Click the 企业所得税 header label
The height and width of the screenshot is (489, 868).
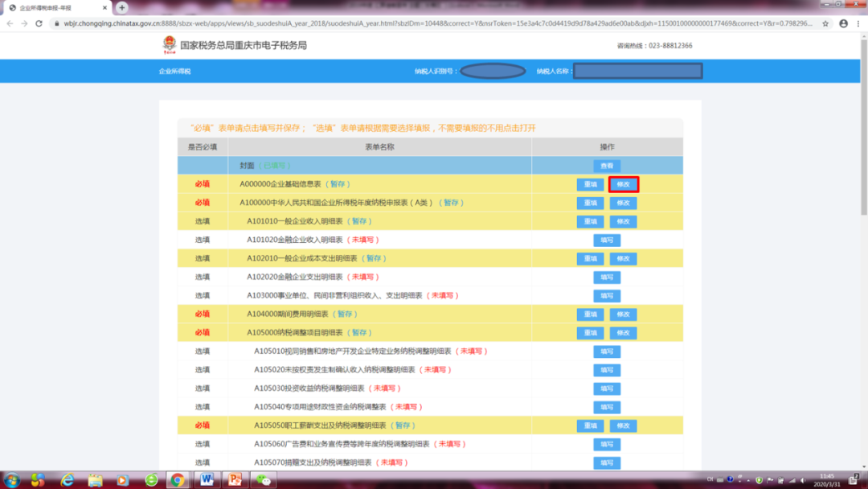pos(175,72)
